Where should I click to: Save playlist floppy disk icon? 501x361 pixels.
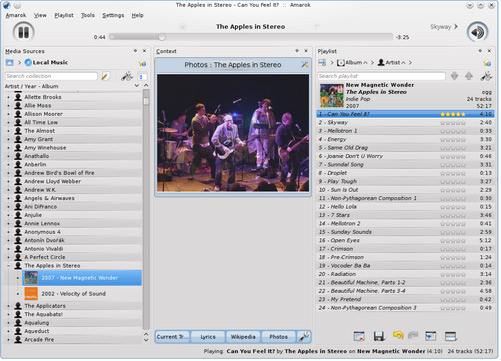379,336
